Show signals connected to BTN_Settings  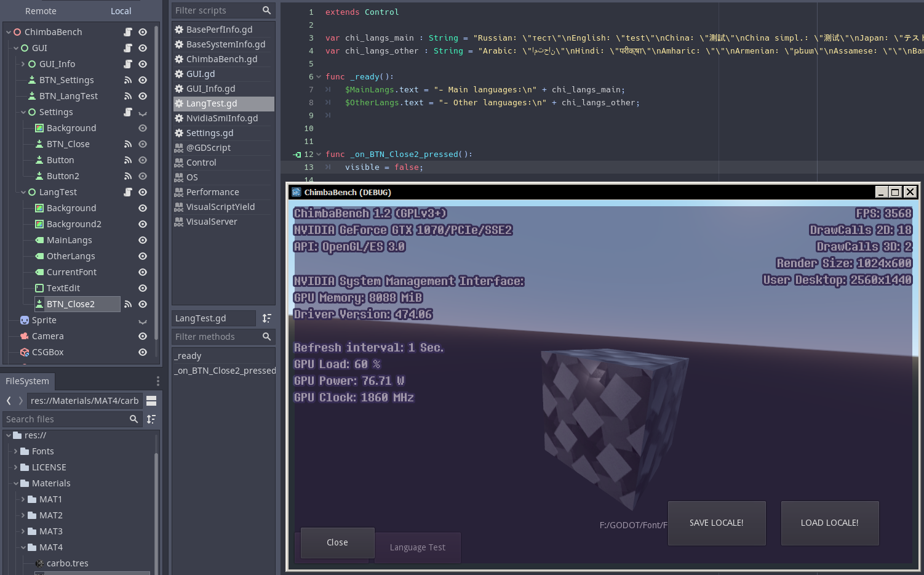[128, 80]
